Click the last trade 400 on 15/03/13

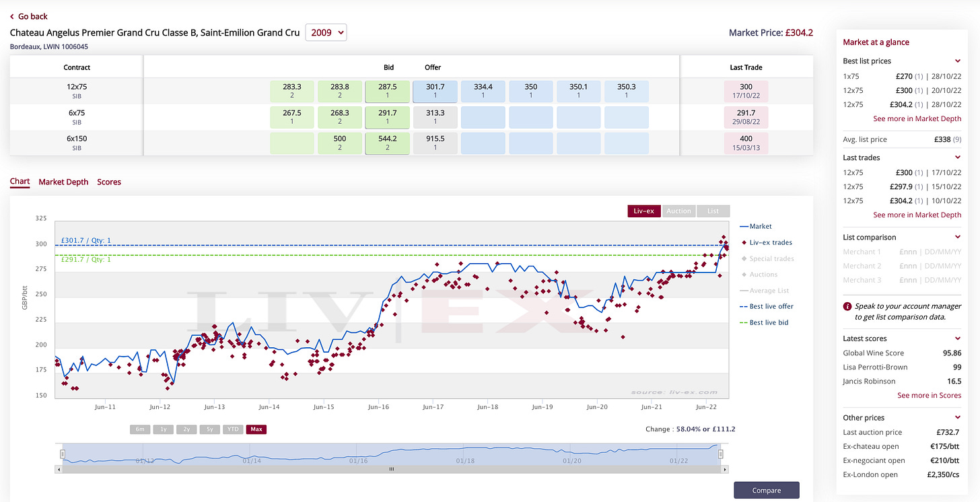746,143
